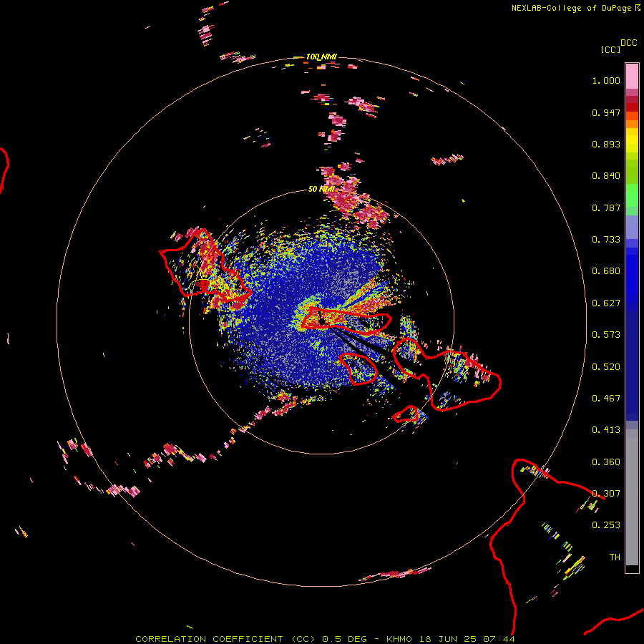Click the 100 NMI range ring label

321,57
